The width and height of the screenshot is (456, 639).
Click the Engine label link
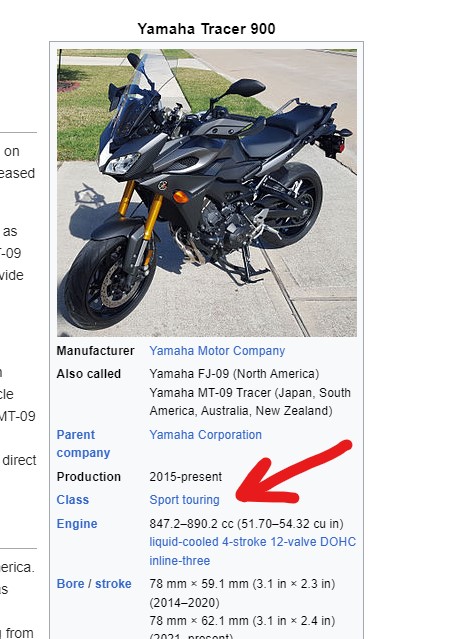77,524
